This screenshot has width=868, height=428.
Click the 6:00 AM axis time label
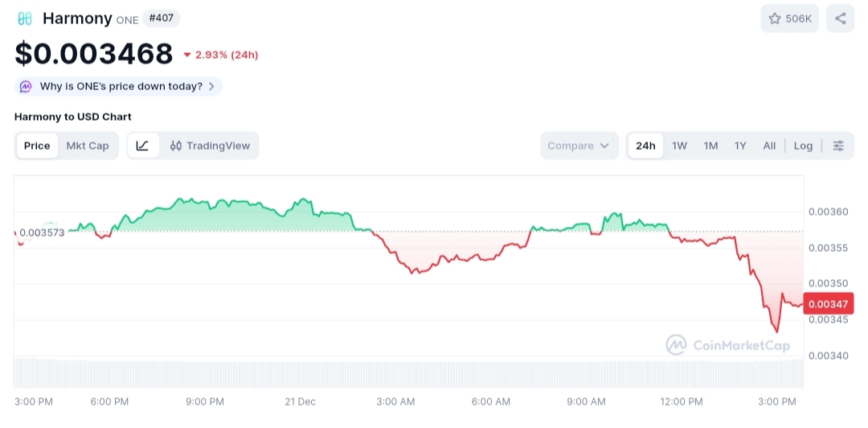coord(491,402)
